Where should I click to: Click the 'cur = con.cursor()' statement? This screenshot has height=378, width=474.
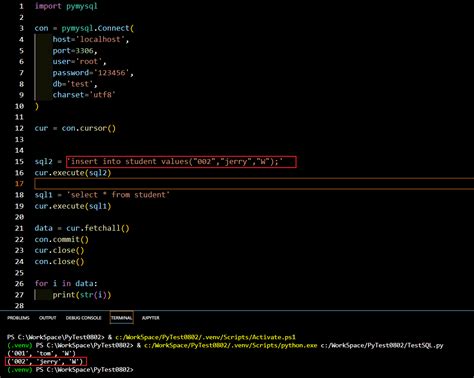pos(75,128)
